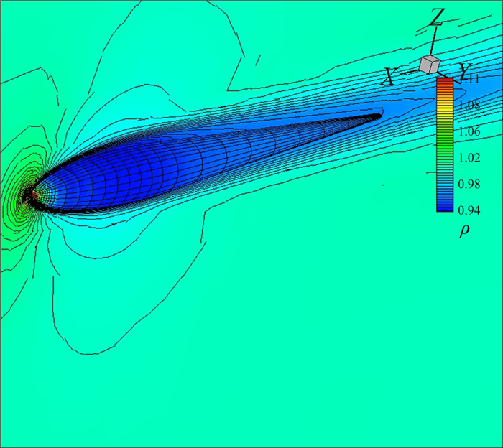
Task: Click the wing's pointed trailing edge tip
Action: pyautogui.click(x=379, y=114)
